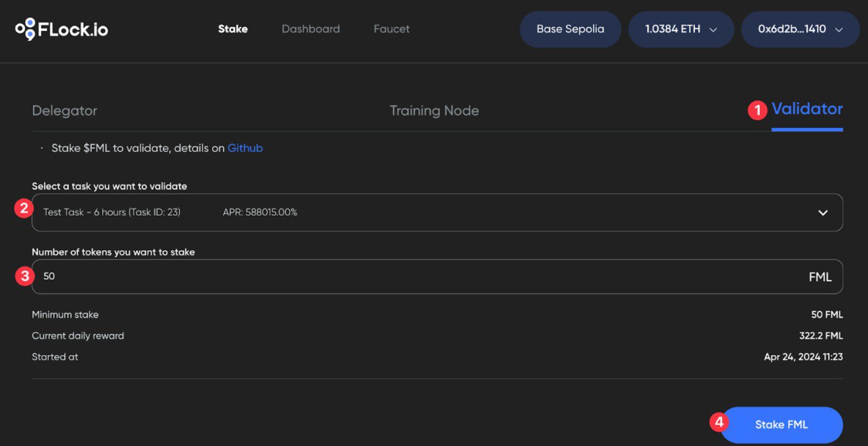The height and width of the screenshot is (446, 868).
Task: Switch to the Training Node tab
Action: coord(434,111)
